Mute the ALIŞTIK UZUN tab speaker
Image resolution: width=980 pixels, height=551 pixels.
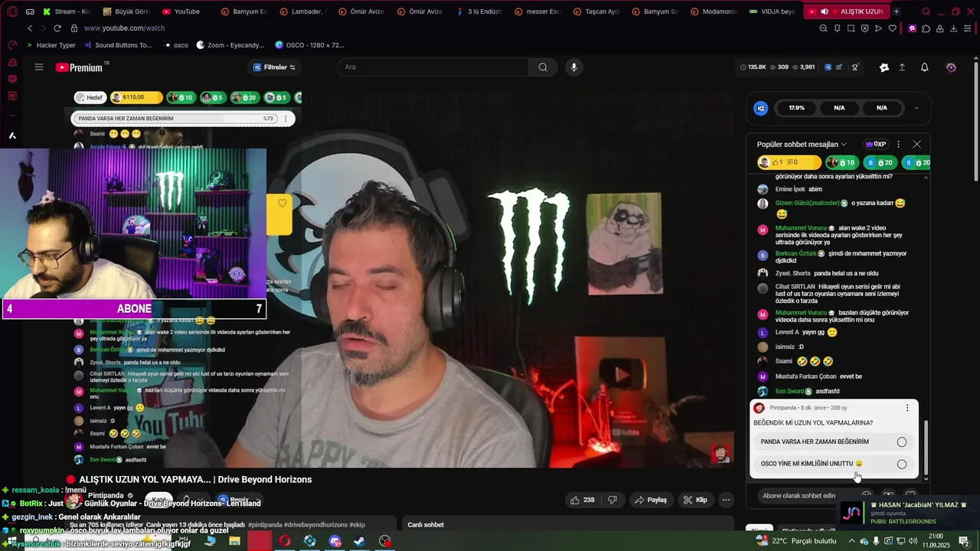[825, 11]
